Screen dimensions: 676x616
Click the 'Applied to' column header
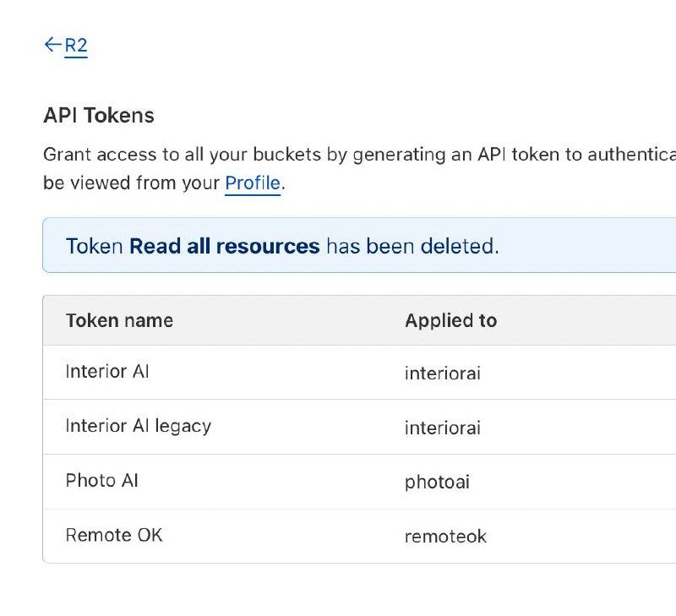pyautogui.click(x=450, y=321)
